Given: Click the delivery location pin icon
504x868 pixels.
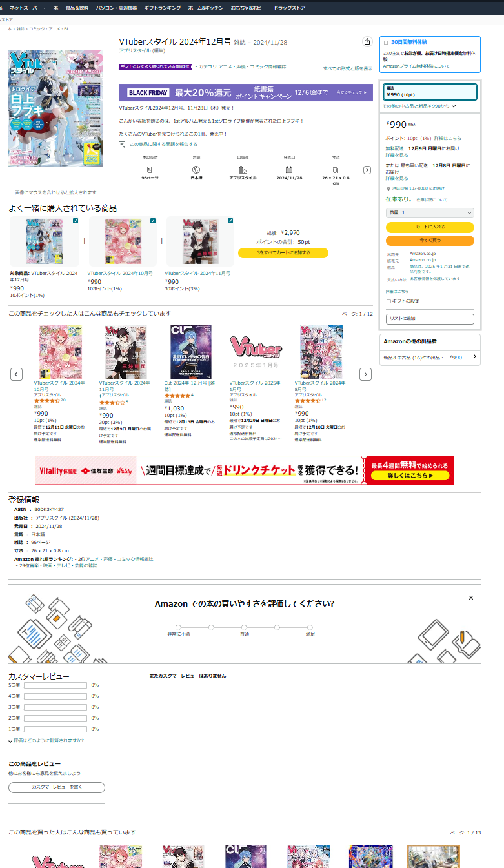Looking at the screenshot, I should (388, 188).
